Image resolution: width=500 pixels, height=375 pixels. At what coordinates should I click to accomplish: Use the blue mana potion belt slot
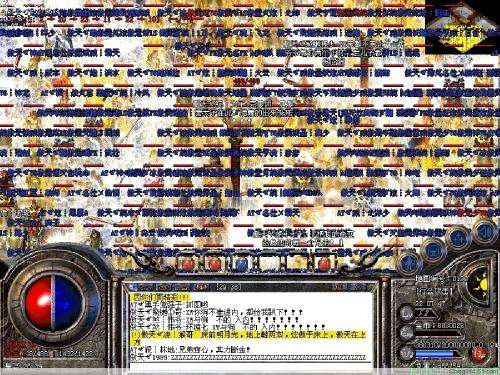click(241, 265)
